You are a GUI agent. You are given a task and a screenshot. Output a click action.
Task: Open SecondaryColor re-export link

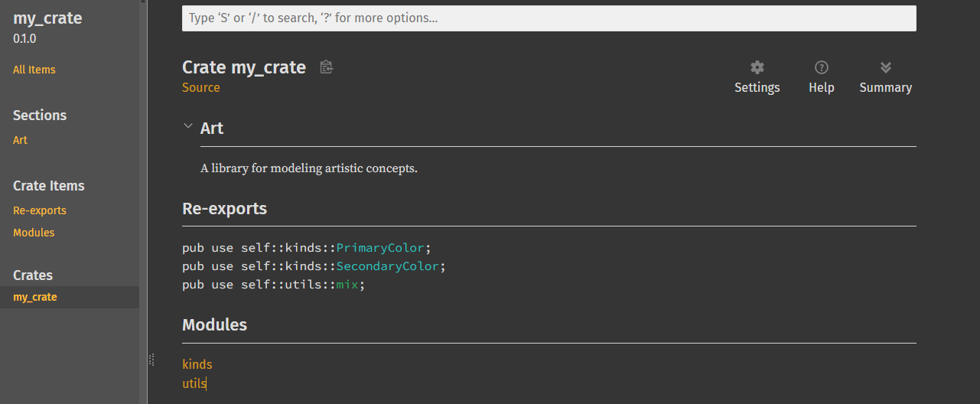pyautogui.click(x=387, y=266)
